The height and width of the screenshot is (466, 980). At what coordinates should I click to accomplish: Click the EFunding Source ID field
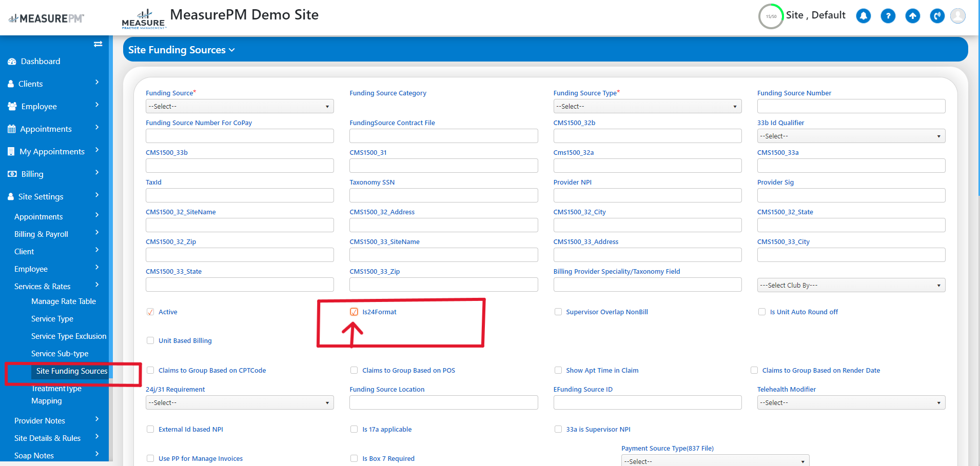point(648,402)
